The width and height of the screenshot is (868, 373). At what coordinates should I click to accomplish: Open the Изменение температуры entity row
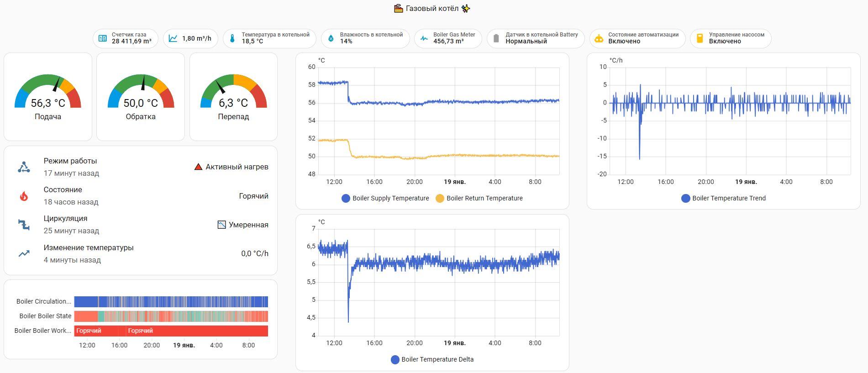[141, 253]
